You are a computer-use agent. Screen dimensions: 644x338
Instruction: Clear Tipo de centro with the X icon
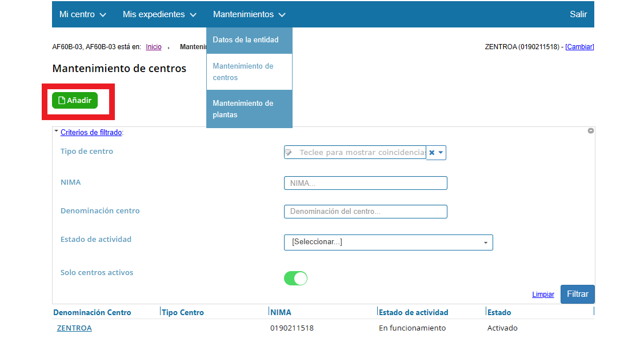(x=432, y=153)
